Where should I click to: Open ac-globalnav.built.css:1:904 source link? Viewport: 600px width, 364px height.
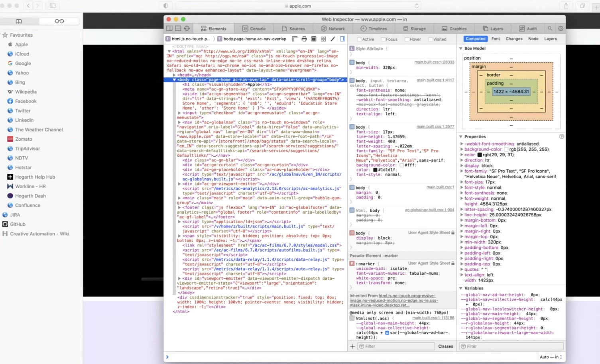(x=429, y=210)
